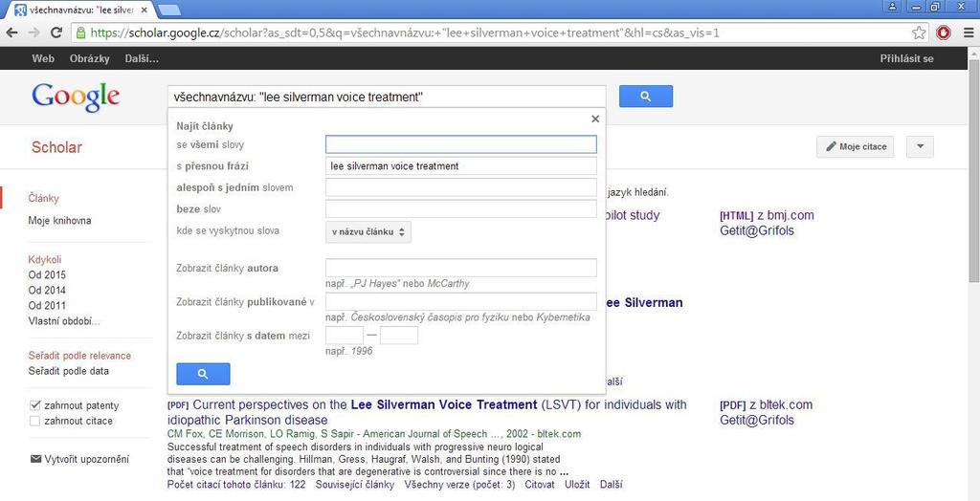
Task: Filter results Od 2011
Action: pos(47,305)
